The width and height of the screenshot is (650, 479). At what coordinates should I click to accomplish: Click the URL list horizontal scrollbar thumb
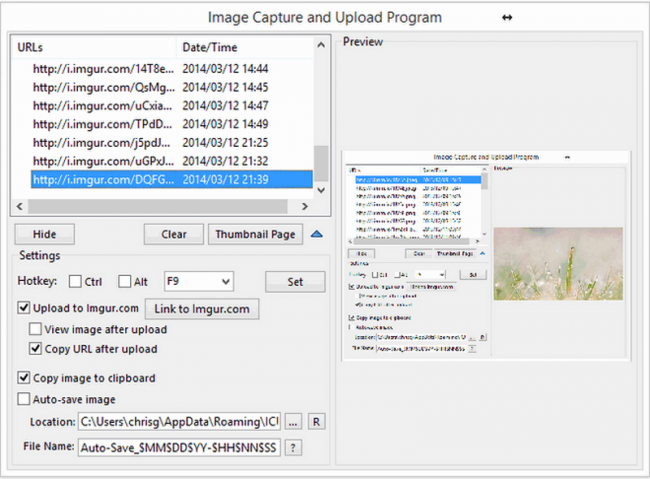tap(158, 206)
